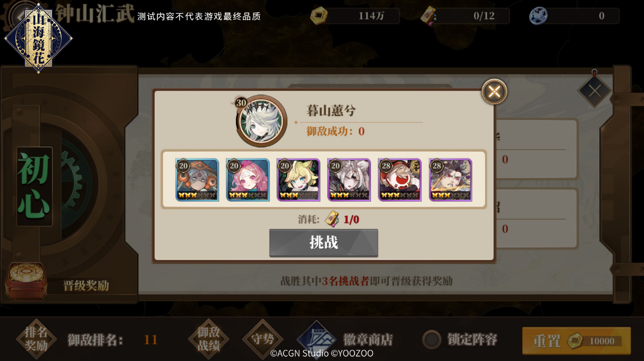Select the first level 20 goggles hero card
The height and width of the screenshot is (361, 644).
[x=197, y=180]
